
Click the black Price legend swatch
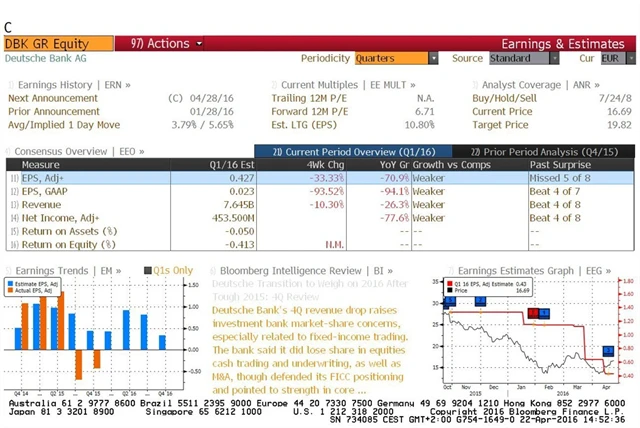(450, 291)
